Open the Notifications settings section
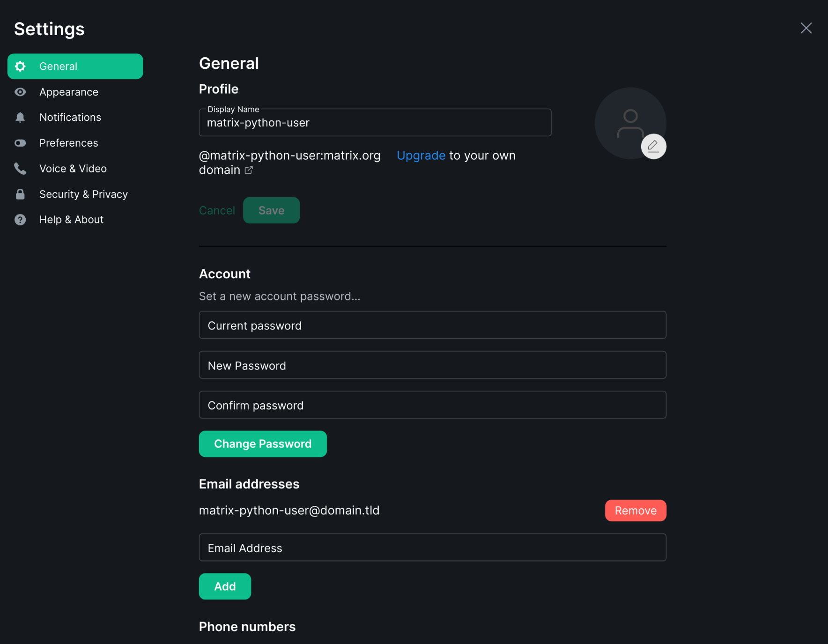828x644 pixels. click(70, 117)
